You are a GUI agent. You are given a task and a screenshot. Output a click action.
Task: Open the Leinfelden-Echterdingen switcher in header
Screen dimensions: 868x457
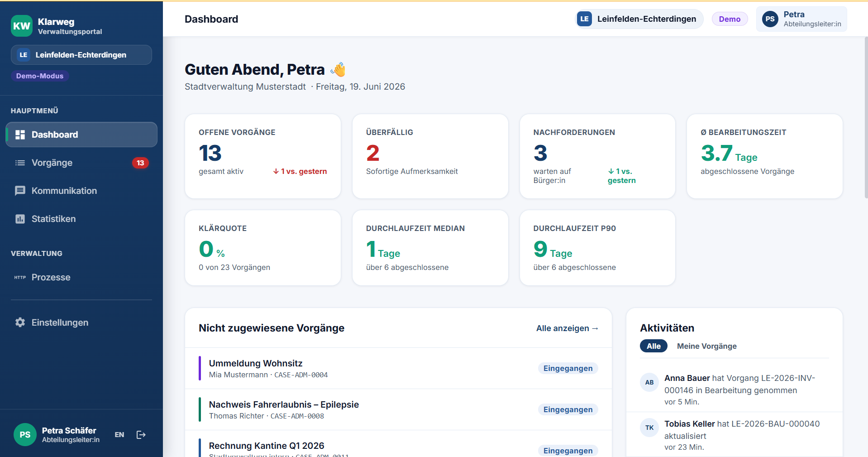pos(639,19)
